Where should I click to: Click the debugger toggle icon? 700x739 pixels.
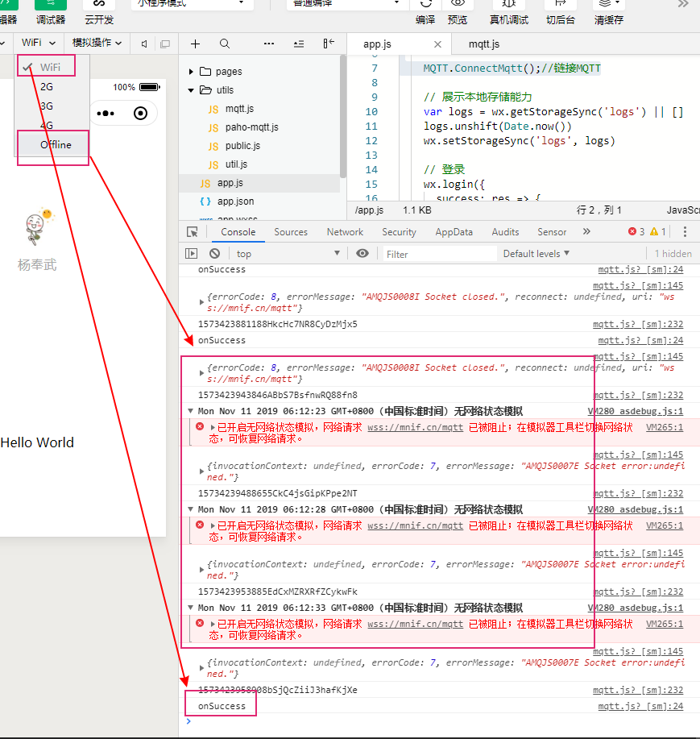click(51, 5)
